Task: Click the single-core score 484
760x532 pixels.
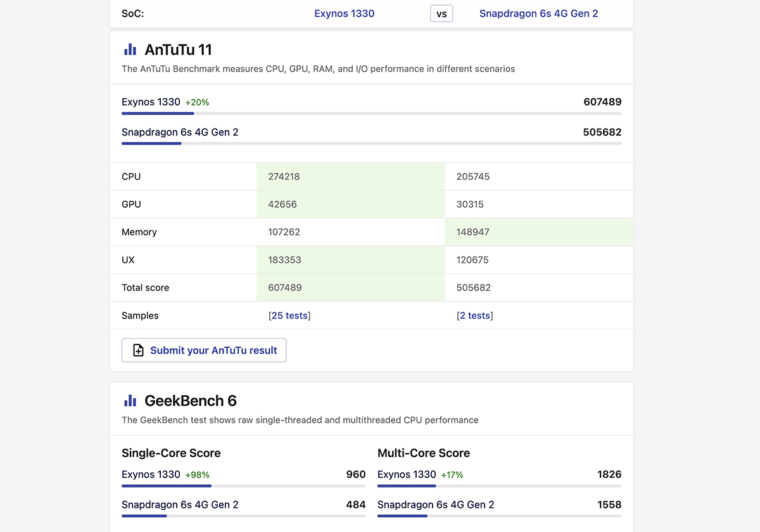Action: click(356, 505)
